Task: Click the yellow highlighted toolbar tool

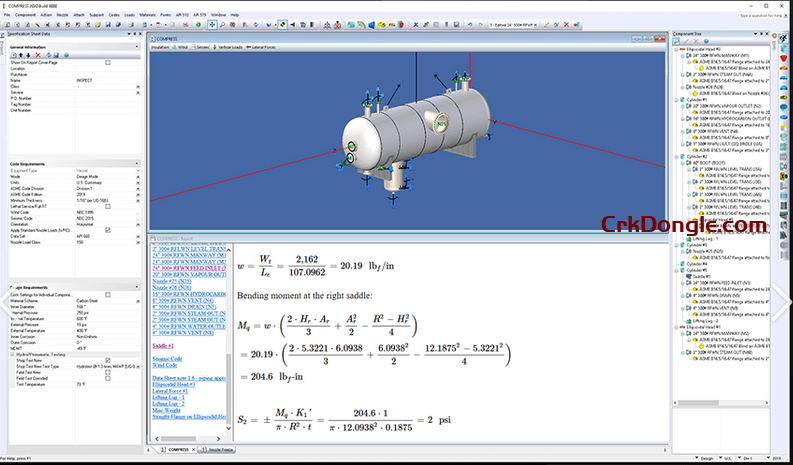Action: (283, 24)
